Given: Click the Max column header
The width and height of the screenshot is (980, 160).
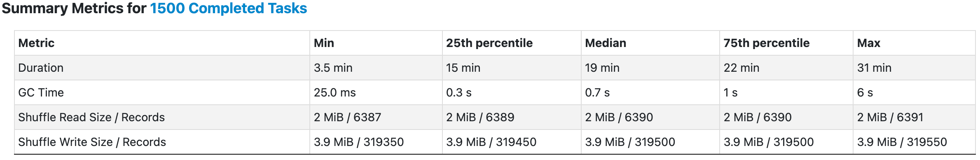Looking at the screenshot, I should (x=868, y=43).
